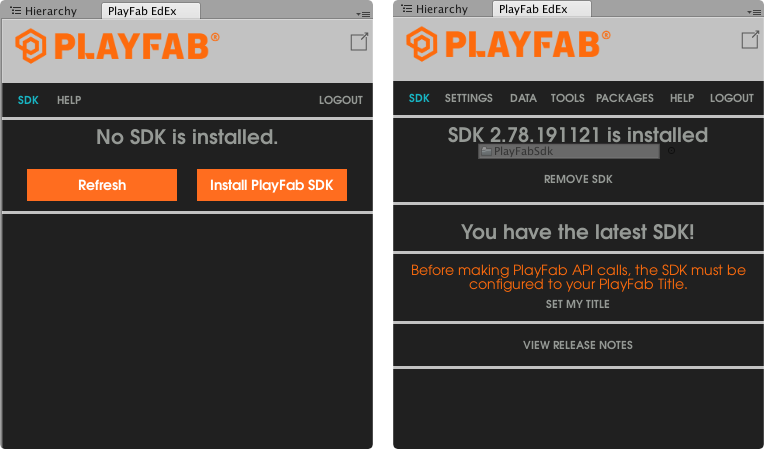Click the PlayFabSdk folder field
Viewport: 764px width, 449px height.
(x=569, y=151)
